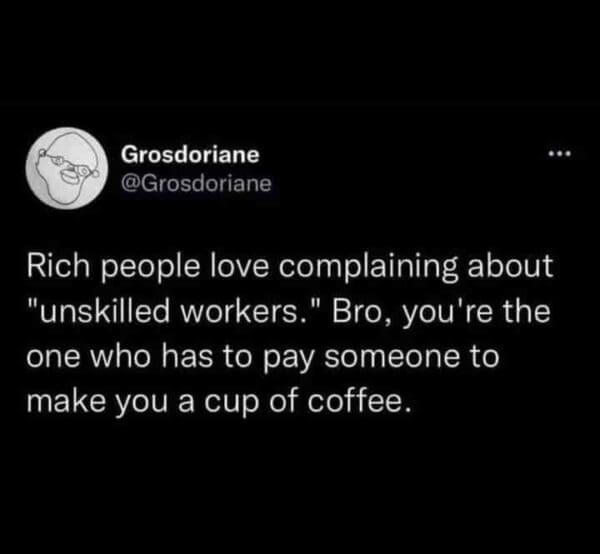
Task: Click the word "love" in first line
Action: (239, 265)
